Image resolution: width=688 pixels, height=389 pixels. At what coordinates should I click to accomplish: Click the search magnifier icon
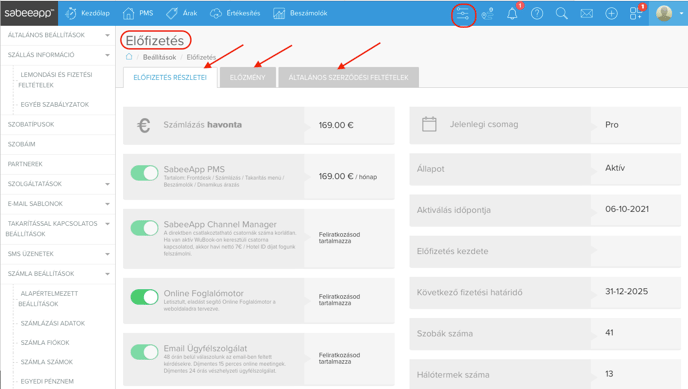tap(562, 14)
